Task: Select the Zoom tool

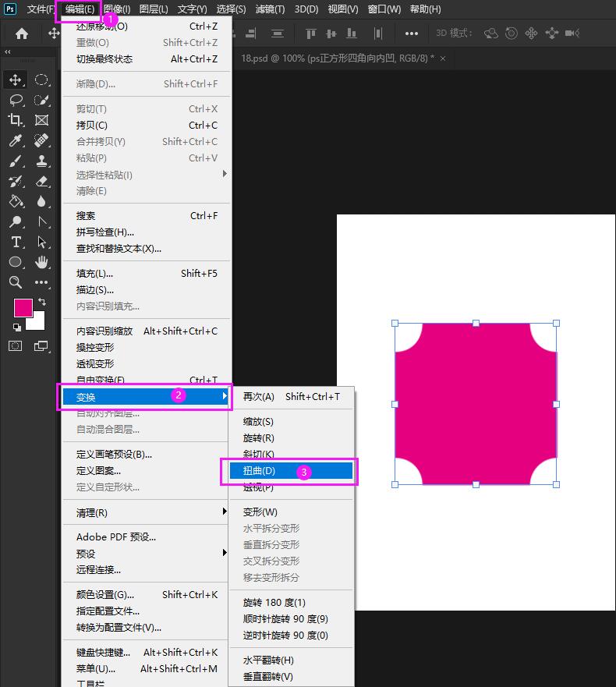Action: point(16,282)
